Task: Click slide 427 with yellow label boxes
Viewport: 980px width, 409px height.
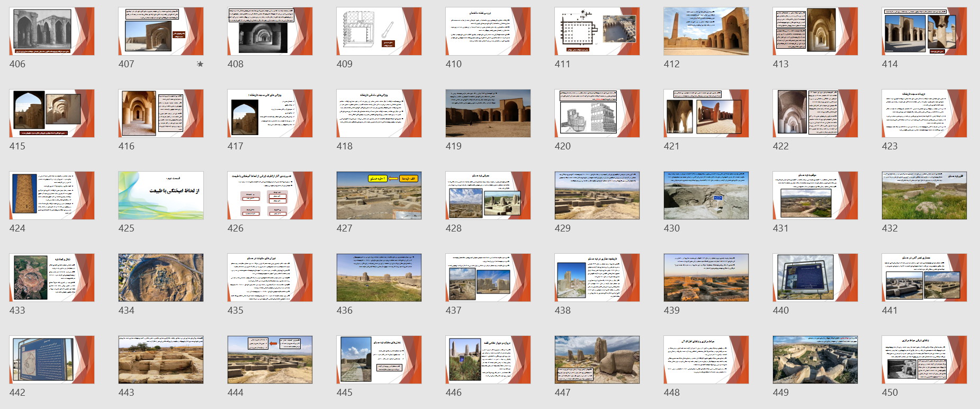Action: [379, 195]
